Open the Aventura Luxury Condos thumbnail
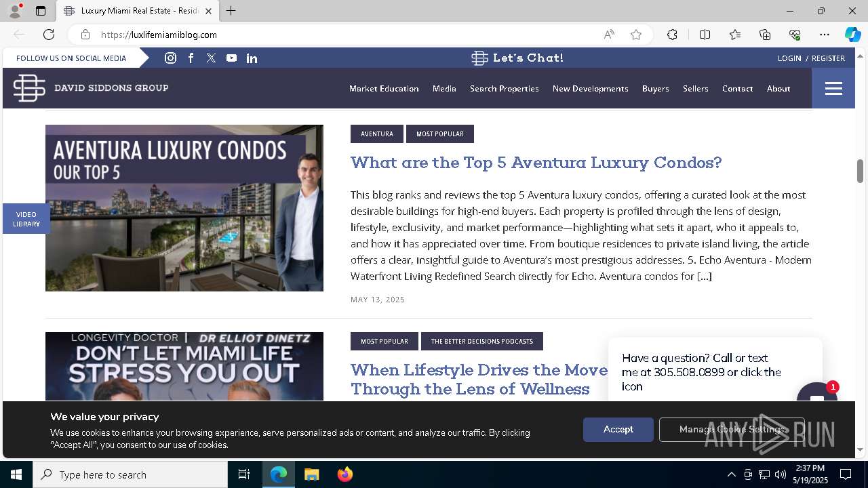The height and width of the screenshot is (488, 868). tap(184, 208)
